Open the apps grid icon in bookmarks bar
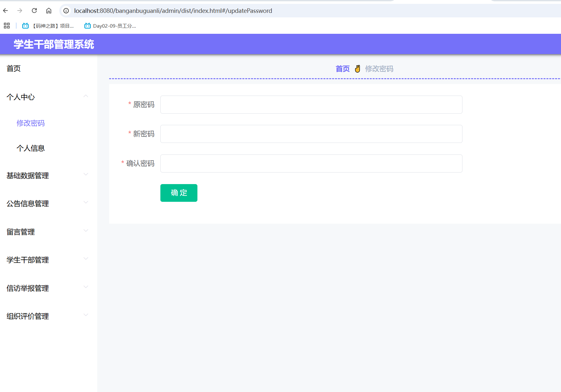Image resolution: width=561 pixels, height=392 pixels. (7, 26)
